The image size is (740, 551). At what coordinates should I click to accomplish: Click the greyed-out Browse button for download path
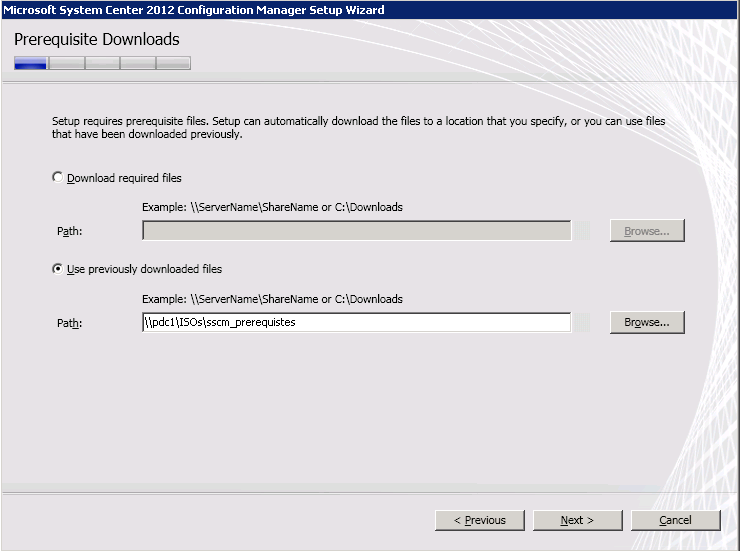647,231
